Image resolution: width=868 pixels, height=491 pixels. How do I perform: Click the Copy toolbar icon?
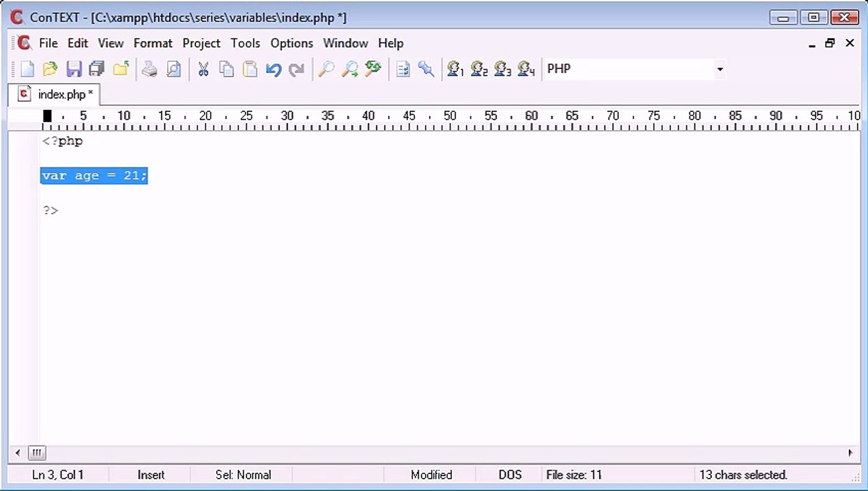(227, 69)
